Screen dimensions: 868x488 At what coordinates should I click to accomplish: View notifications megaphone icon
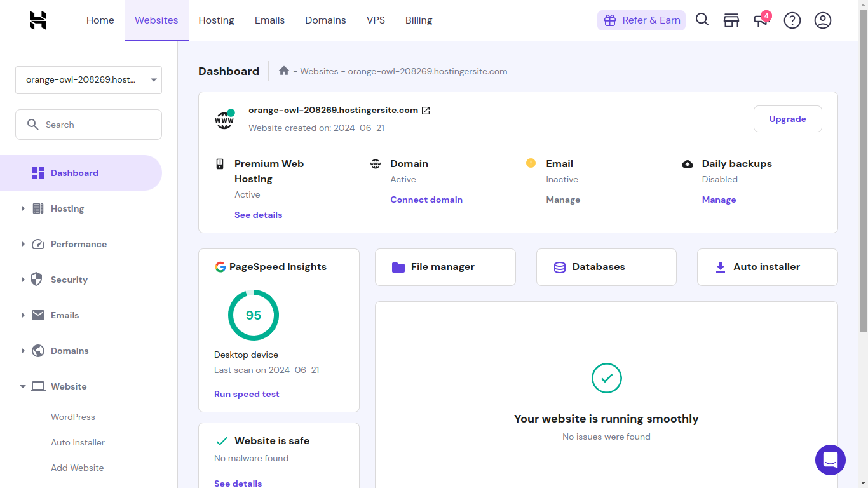761,20
